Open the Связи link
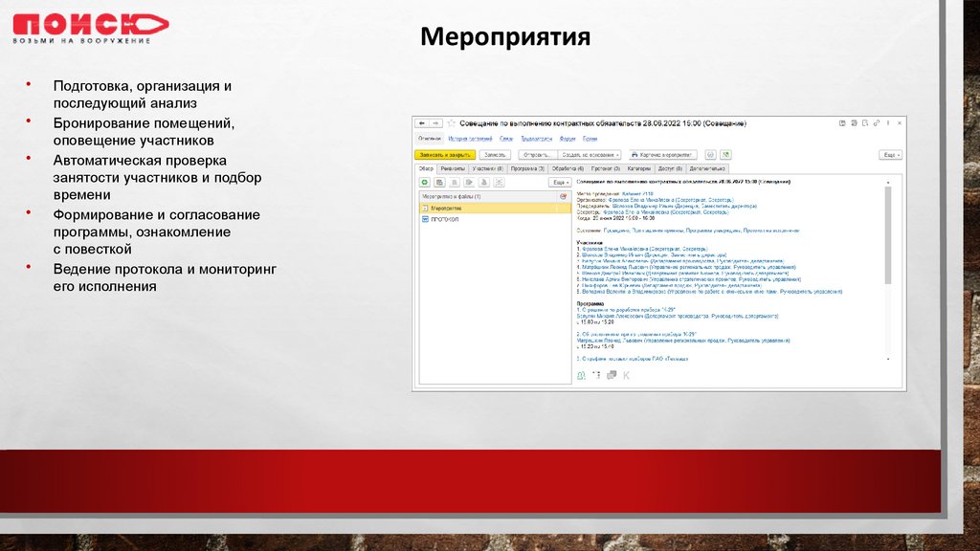The width and height of the screenshot is (980, 551). 506,139
